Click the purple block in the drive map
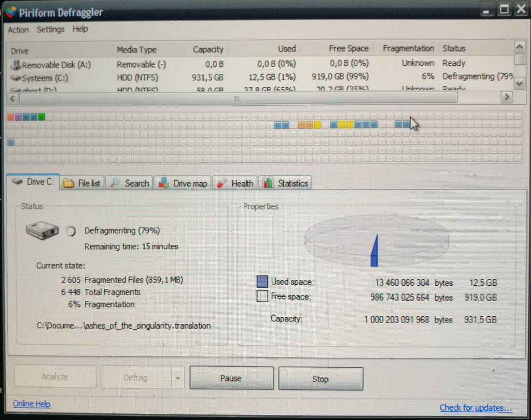Image resolution: width=531 pixels, height=420 pixels. pos(18,117)
